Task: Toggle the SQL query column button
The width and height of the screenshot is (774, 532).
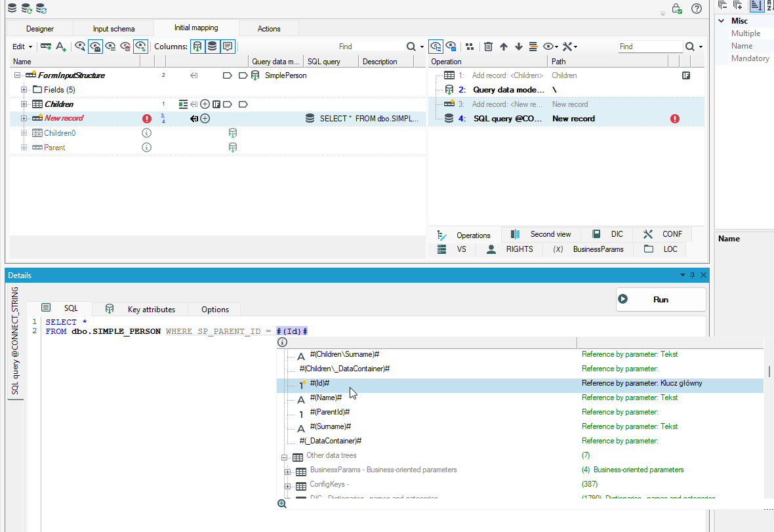Action: pos(213,47)
